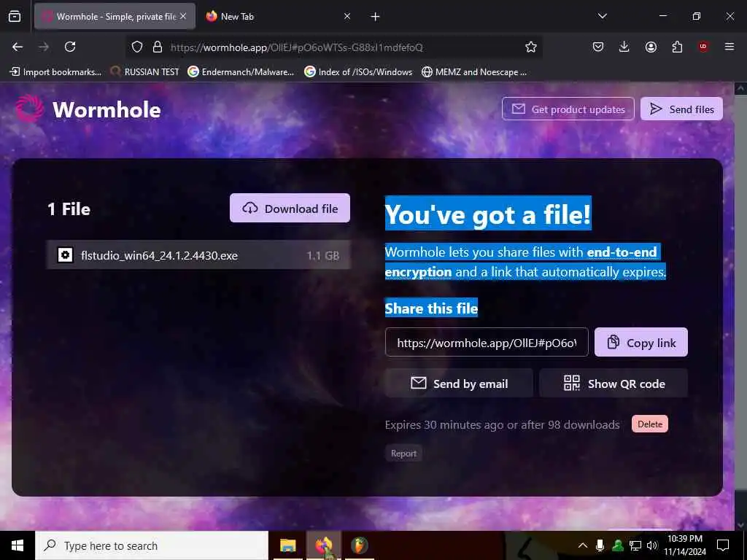Open tracking protection shield icon
This screenshot has height=560, width=747.
[x=137, y=47]
